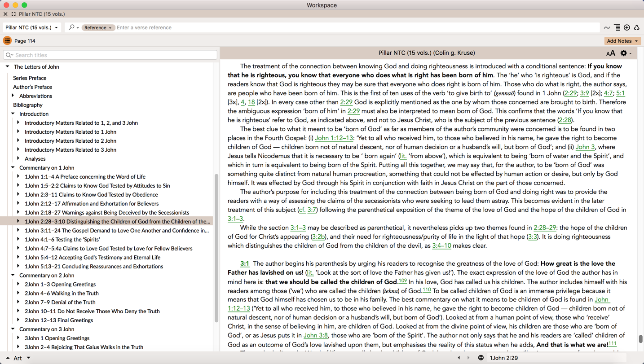Viewport: 644px width, 364px height.
Task: Click the commentary text scrollbar thumb
Action: [x=640, y=339]
